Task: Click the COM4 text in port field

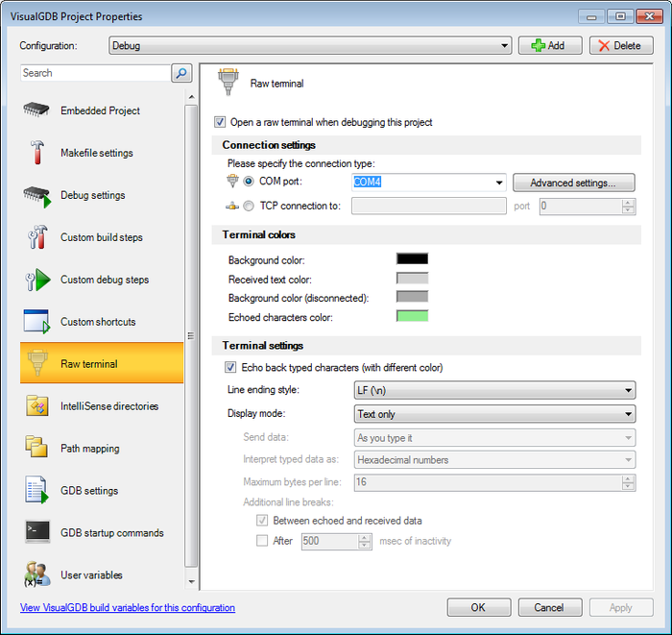Action: pos(368,183)
